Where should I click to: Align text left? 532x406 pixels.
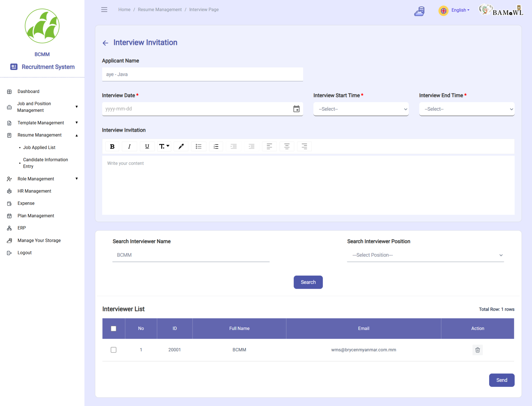point(269,147)
